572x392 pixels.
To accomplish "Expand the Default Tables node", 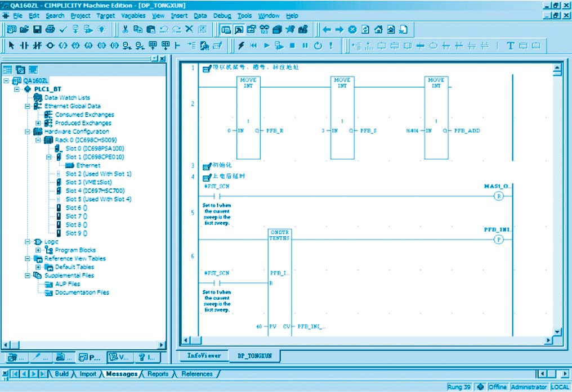I will (38, 267).
